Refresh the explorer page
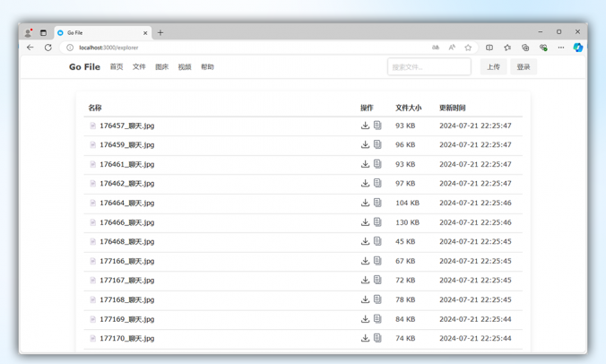606x364 pixels. (x=48, y=48)
